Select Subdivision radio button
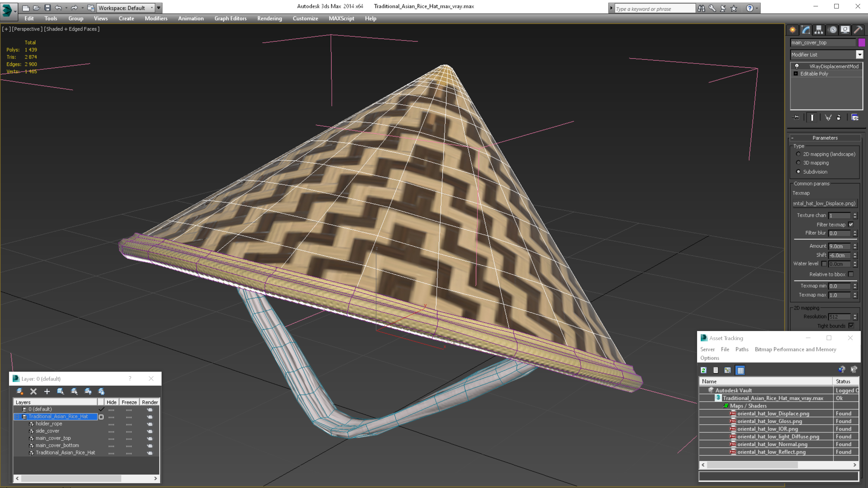Screen dimensions: 868x488 [798, 171]
